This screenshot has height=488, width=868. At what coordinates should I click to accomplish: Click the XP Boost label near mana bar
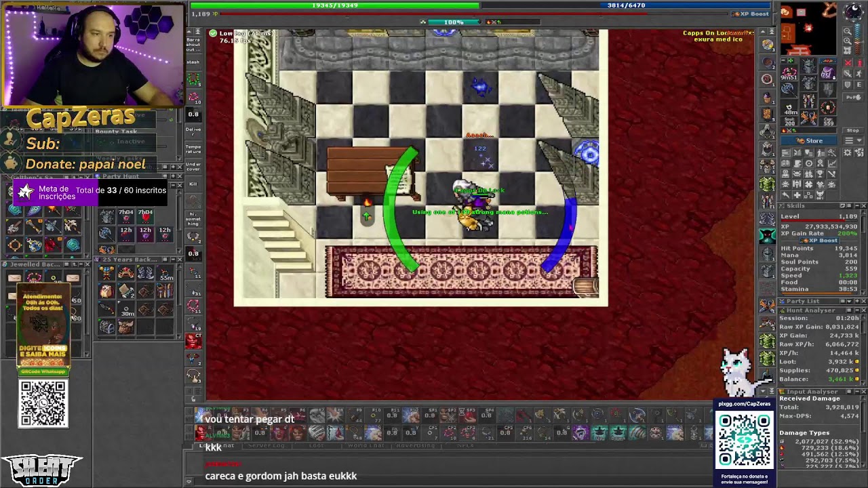point(751,14)
